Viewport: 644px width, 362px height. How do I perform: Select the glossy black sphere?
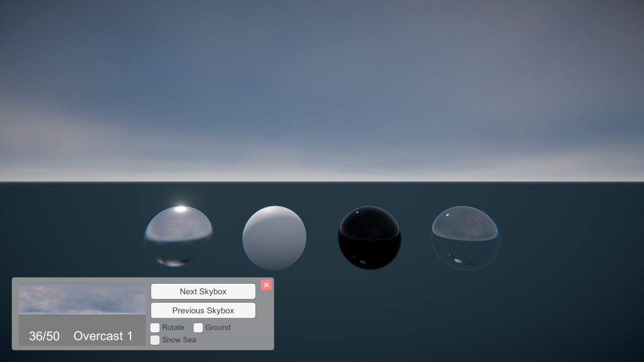coord(369,236)
